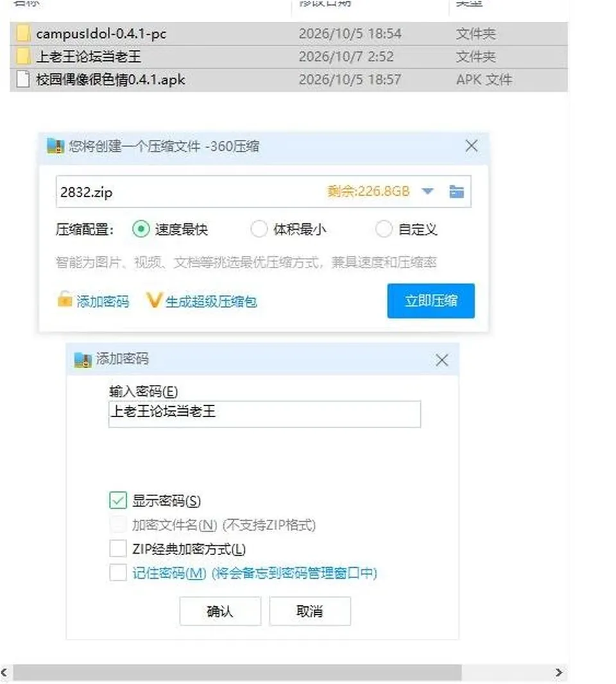Select the file name campusIdol-0.4.1-pc

(101, 33)
